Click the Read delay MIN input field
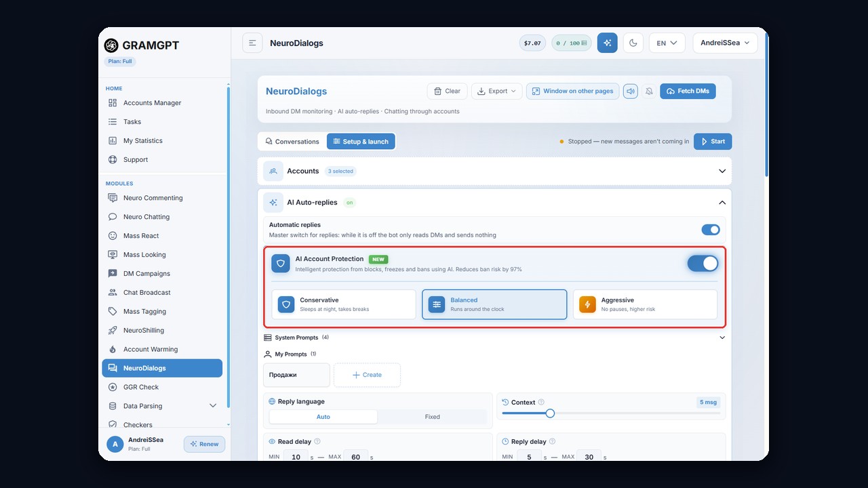 point(296,457)
